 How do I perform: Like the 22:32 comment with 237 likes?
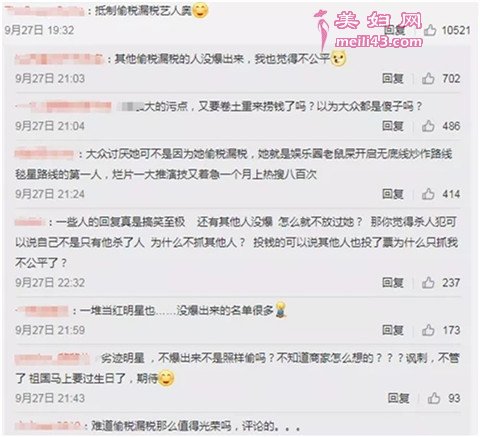428,283
